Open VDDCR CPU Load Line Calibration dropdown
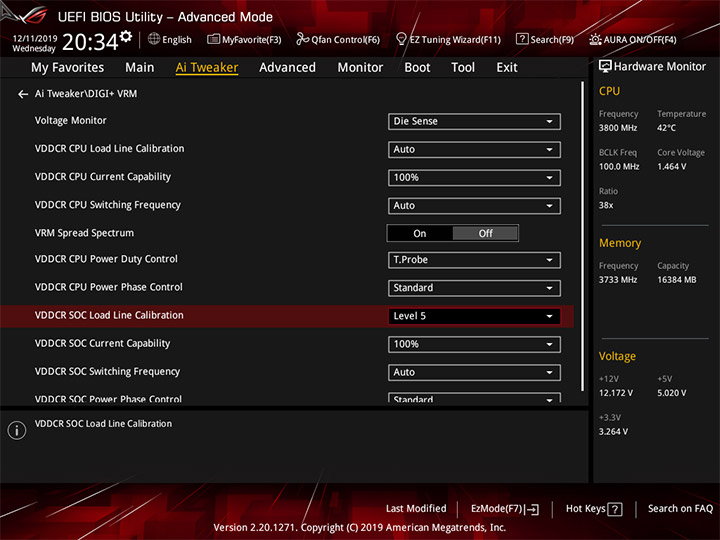 point(474,149)
